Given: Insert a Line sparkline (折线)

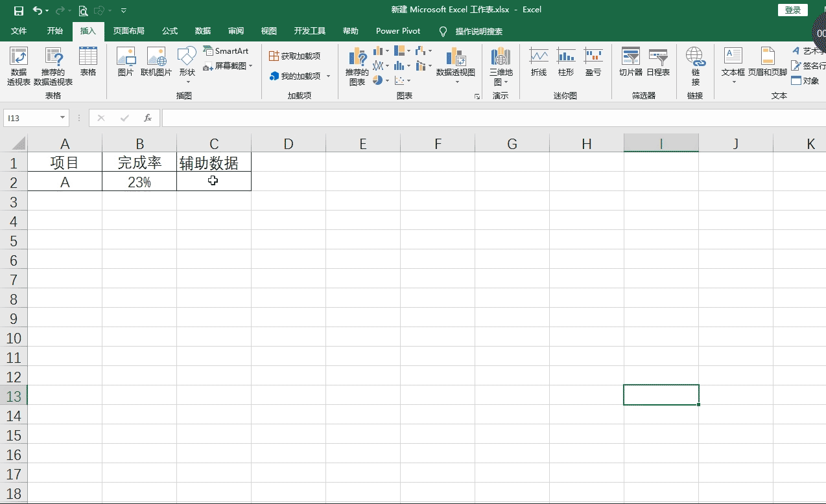Looking at the screenshot, I should (539, 62).
